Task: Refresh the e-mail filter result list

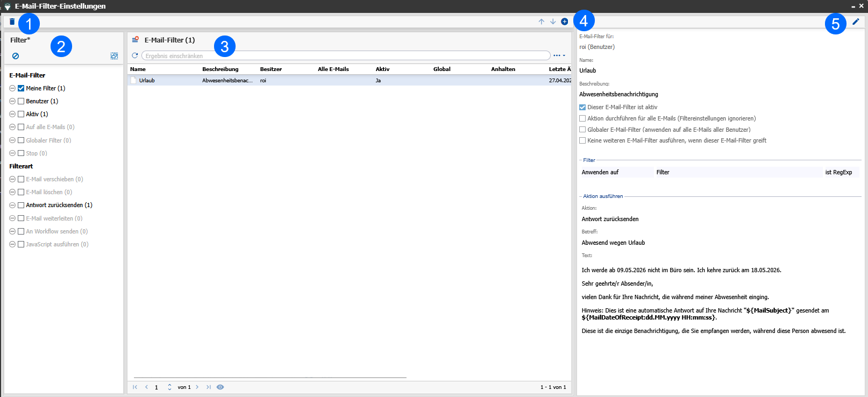Action: pyautogui.click(x=135, y=55)
